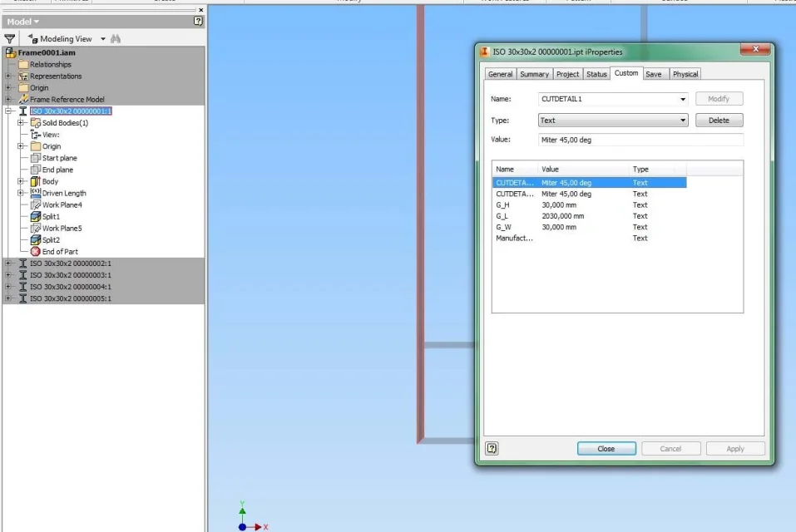Click Start plane icon
This screenshot has width=796, height=532.
[x=36, y=158]
